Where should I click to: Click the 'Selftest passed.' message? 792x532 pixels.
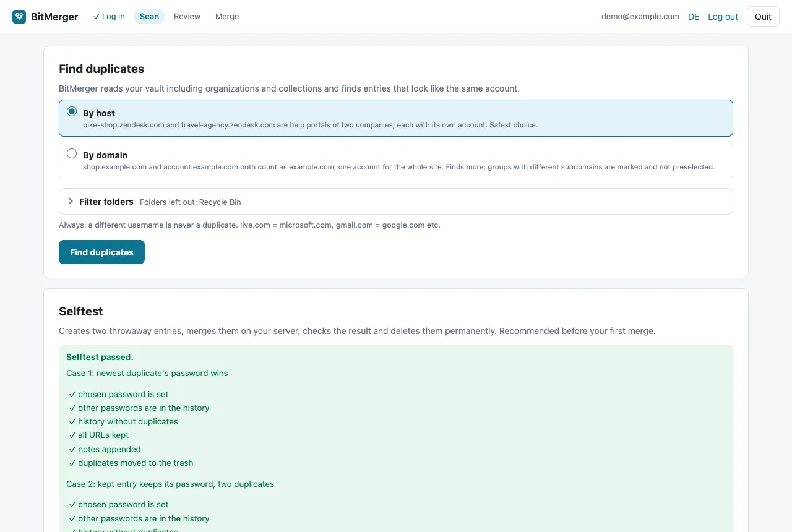point(100,357)
